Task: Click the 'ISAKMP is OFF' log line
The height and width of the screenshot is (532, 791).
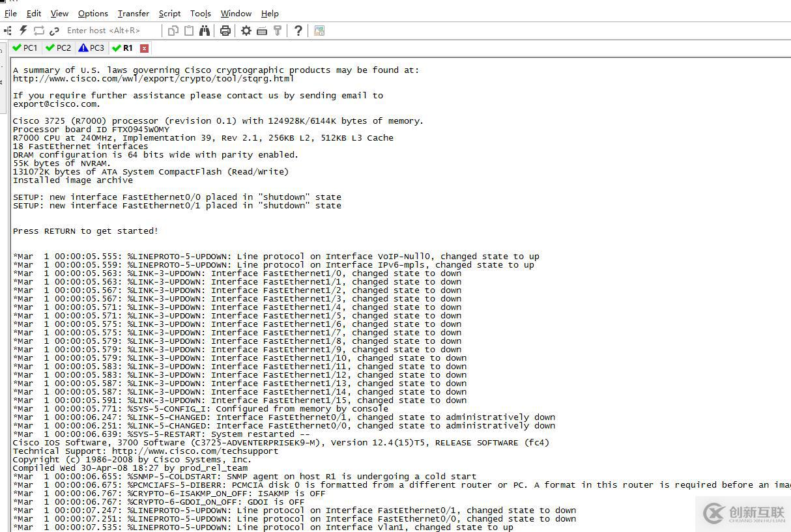Action: click(169, 494)
